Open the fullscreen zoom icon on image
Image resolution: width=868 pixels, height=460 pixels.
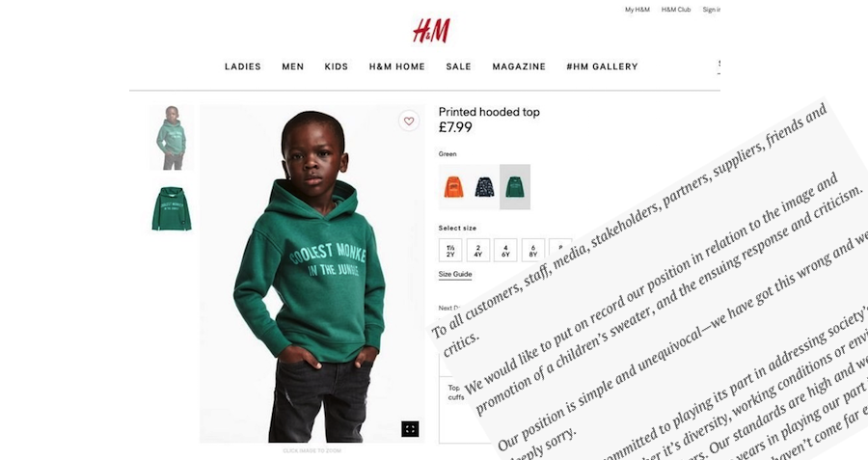tap(410, 429)
